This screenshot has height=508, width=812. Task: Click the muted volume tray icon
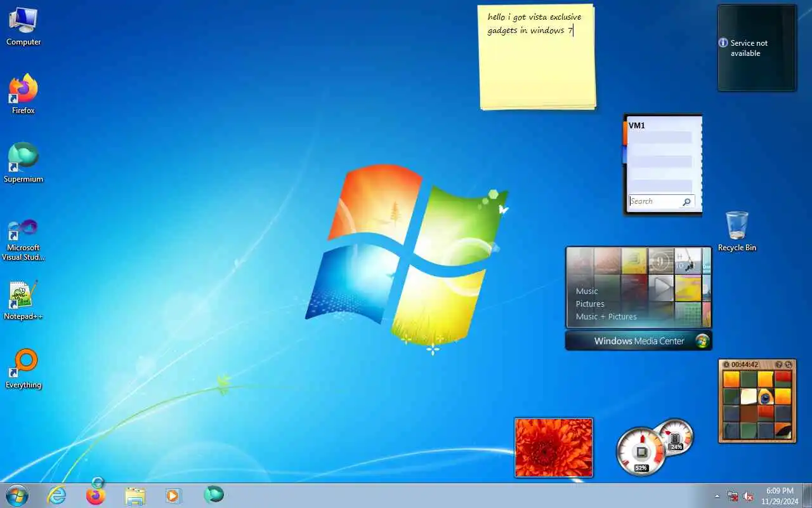coord(749,496)
